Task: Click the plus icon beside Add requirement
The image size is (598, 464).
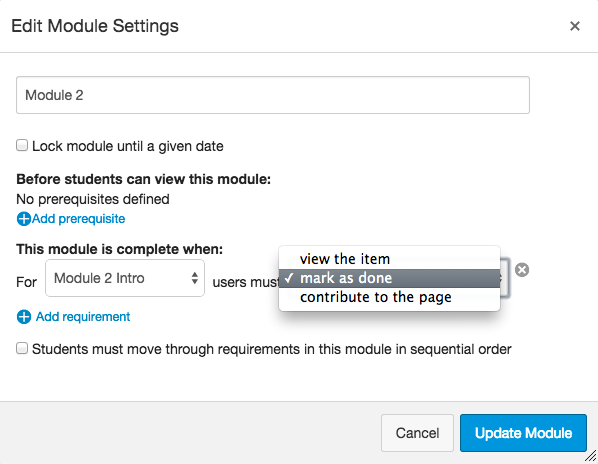Action: point(24,317)
